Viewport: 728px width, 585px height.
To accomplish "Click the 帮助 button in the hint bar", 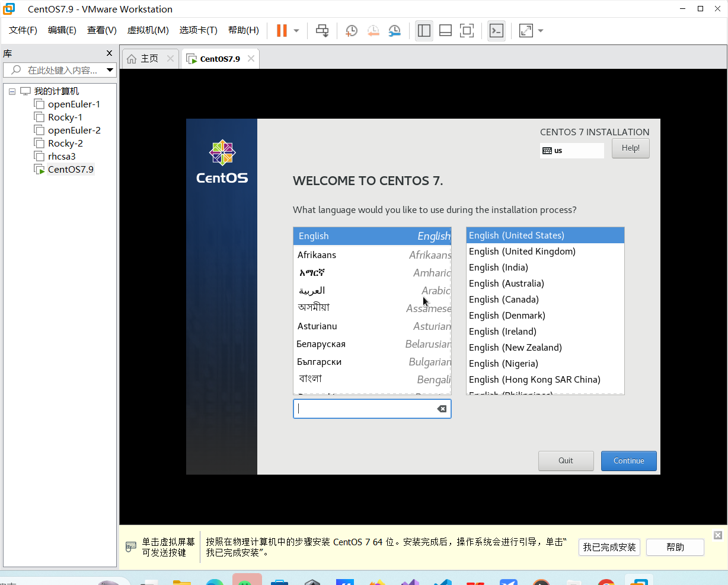I will 675,547.
